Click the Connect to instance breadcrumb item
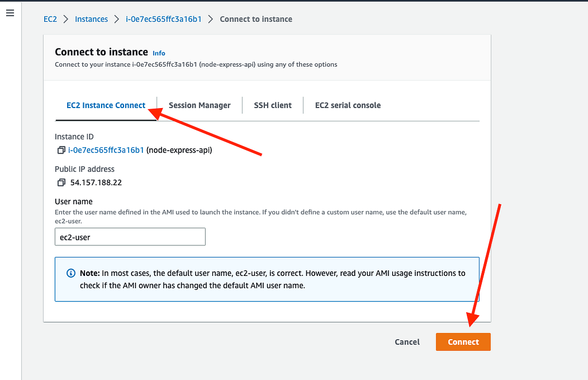Screen dimensions: 588x380 tap(256, 19)
